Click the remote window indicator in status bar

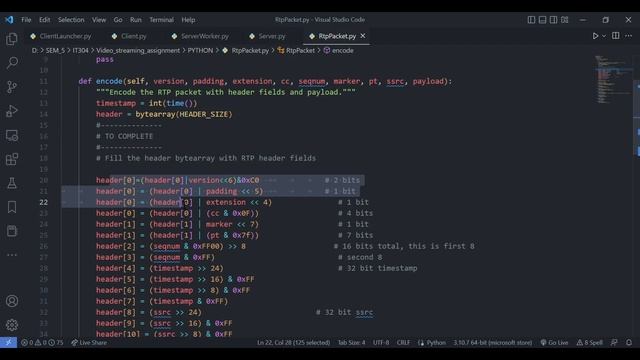click(9, 342)
